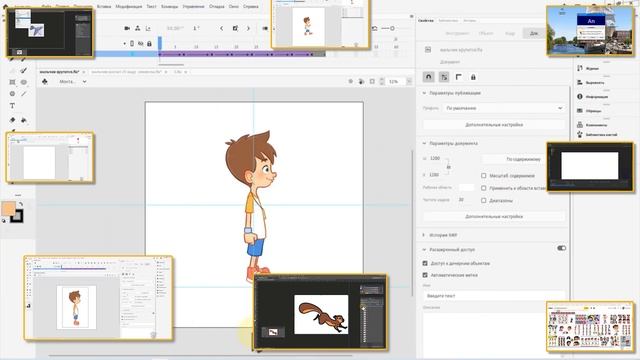
Task: Select the Text tool (T)
Action: pyautogui.click(x=12, y=106)
